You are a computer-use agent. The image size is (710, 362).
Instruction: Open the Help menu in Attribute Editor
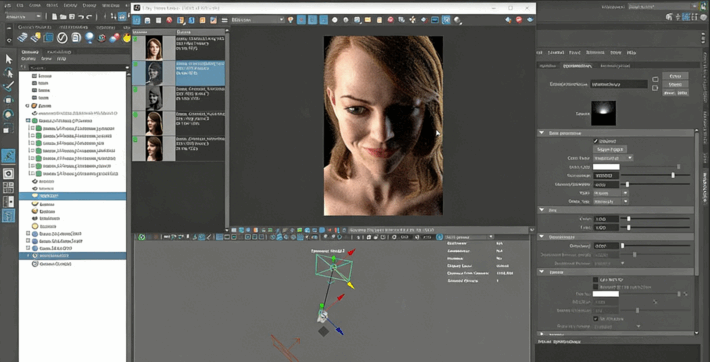pyautogui.click(x=631, y=53)
